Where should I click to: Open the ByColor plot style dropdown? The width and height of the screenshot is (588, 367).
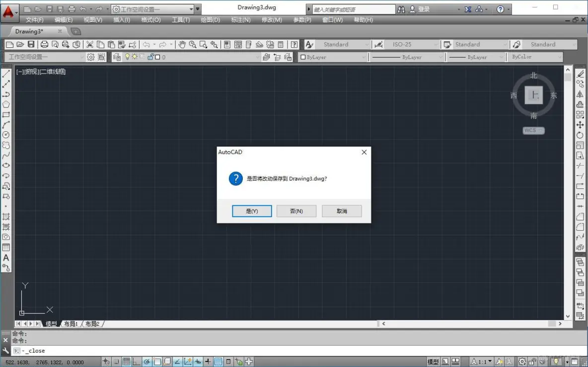(x=534, y=57)
